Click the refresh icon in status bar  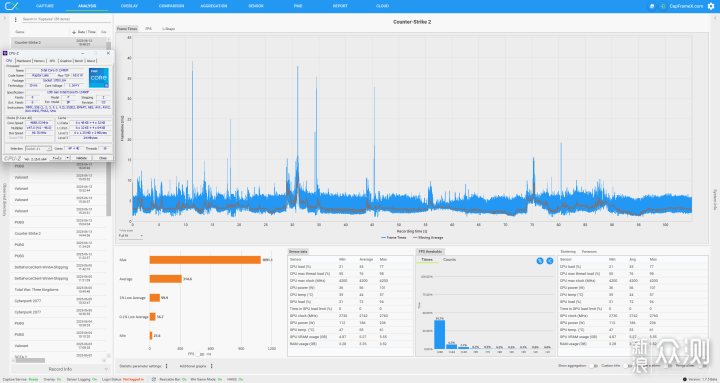pyautogui.click(x=154, y=379)
